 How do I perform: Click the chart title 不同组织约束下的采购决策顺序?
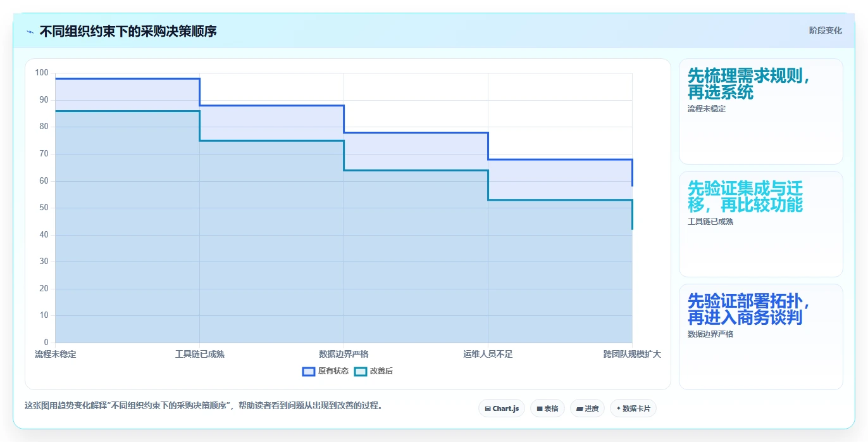tap(128, 31)
